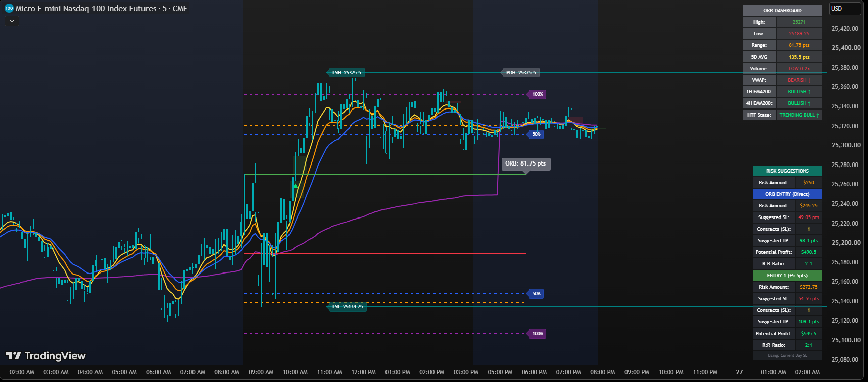The height and width of the screenshot is (382, 868).
Task: Click the 49.05 pts suggested SL value
Action: 808,217
